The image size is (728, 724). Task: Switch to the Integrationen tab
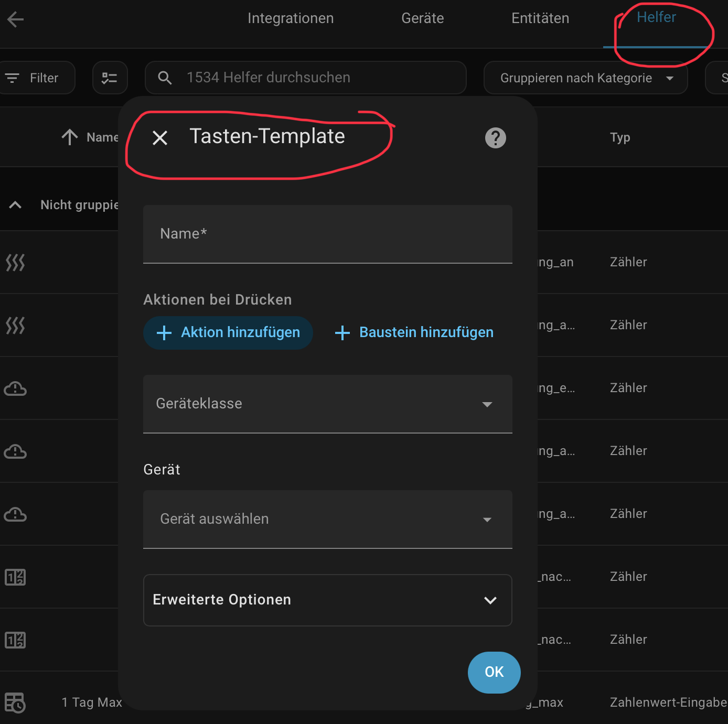(291, 18)
